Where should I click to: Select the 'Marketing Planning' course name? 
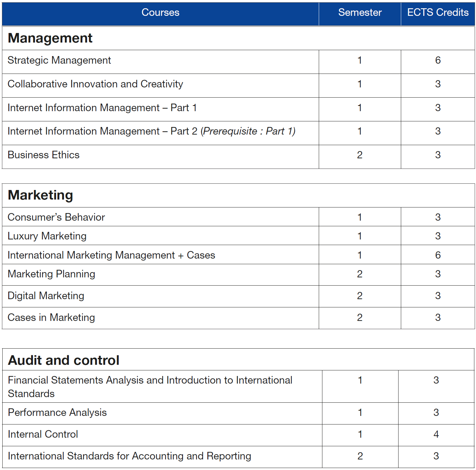pyautogui.click(x=51, y=274)
